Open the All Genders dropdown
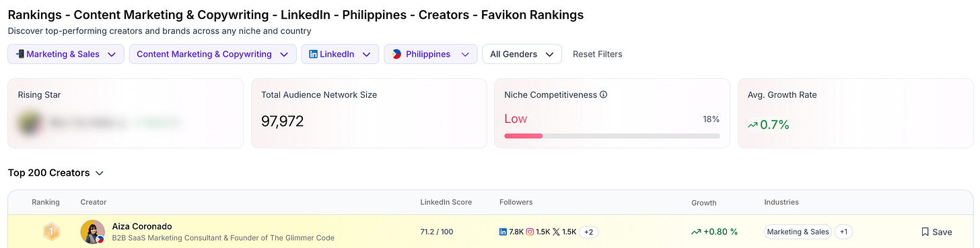 tap(522, 54)
